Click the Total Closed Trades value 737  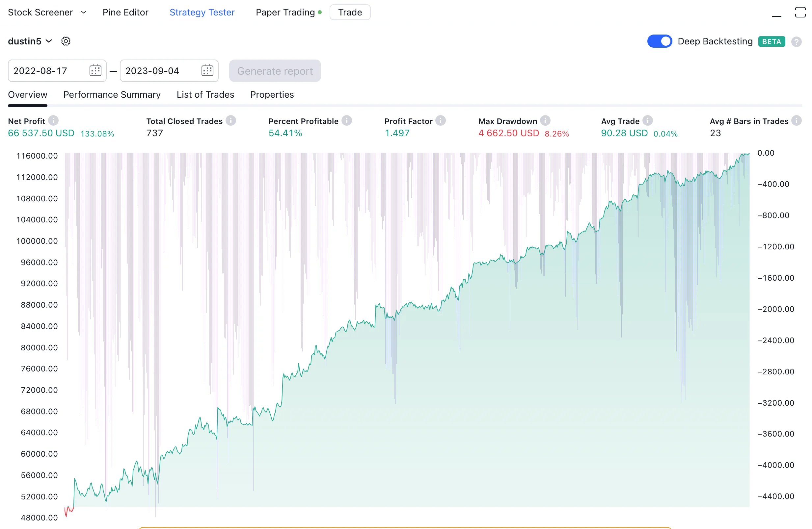[154, 133]
